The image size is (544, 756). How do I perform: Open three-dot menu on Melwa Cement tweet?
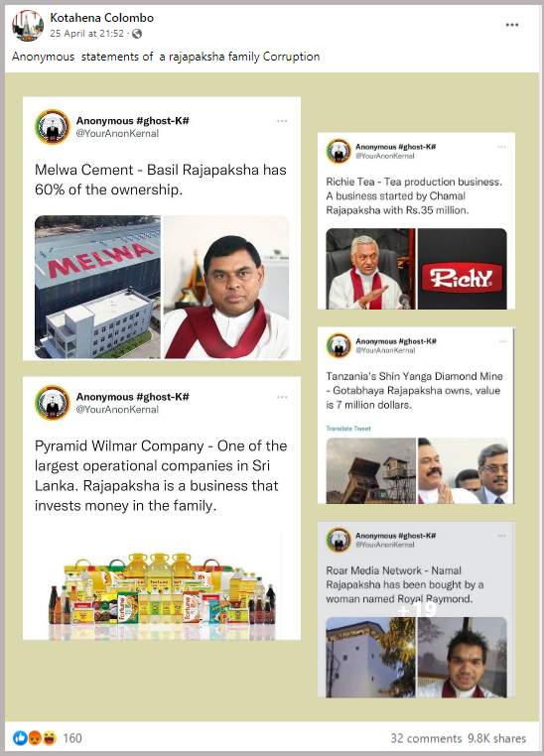click(x=282, y=121)
